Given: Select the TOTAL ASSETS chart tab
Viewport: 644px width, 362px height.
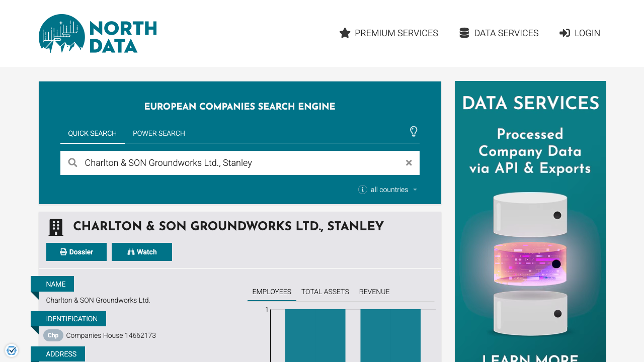Looking at the screenshot, I should pyautogui.click(x=325, y=292).
